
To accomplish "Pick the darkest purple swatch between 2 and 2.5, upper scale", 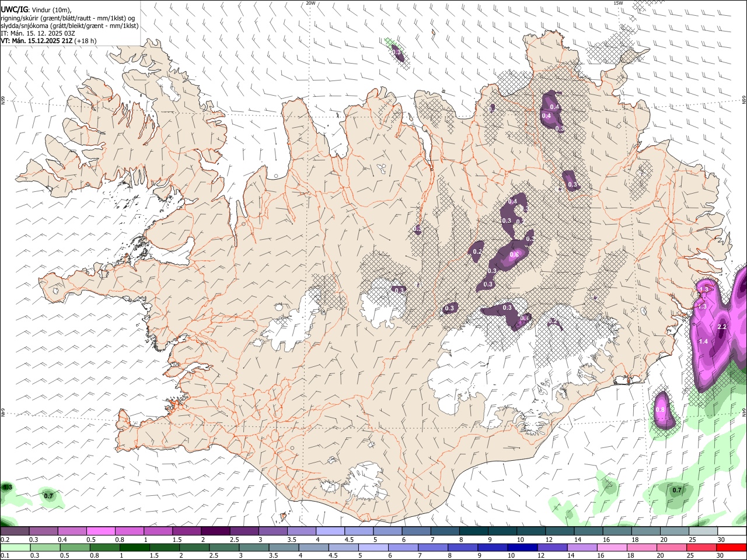I will 215,531.
